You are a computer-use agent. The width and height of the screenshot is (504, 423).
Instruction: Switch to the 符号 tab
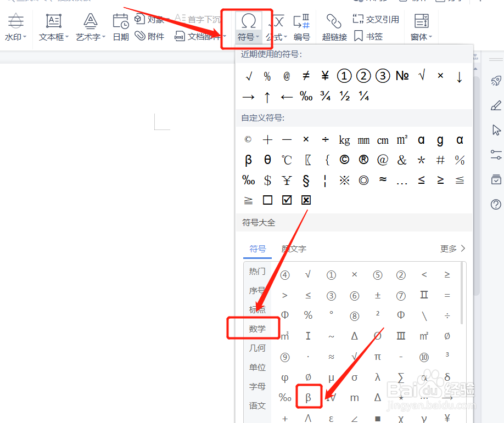pyautogui.click(x=257, y=249)
